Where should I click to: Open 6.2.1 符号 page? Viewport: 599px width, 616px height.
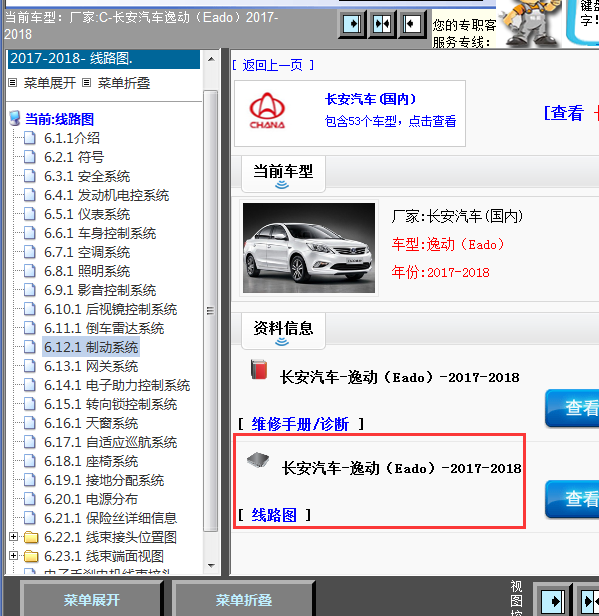(74, 157)
